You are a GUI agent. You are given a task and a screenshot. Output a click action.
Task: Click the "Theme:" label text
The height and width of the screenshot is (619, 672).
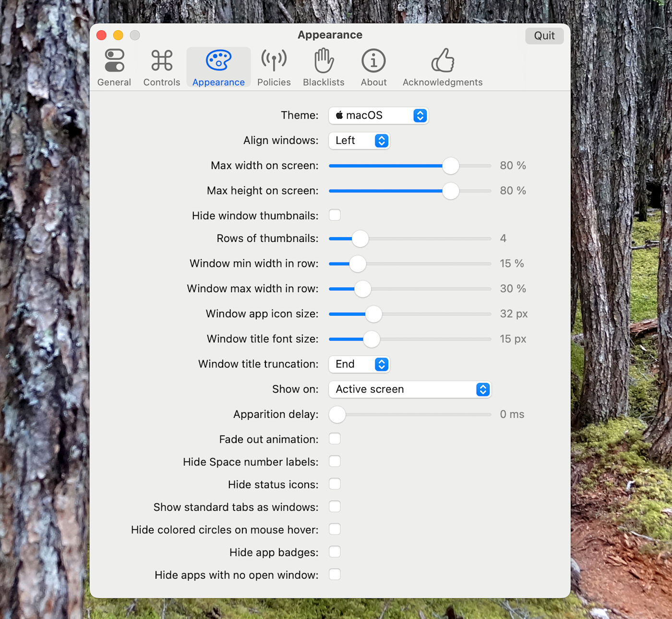[x=300, y=115]
